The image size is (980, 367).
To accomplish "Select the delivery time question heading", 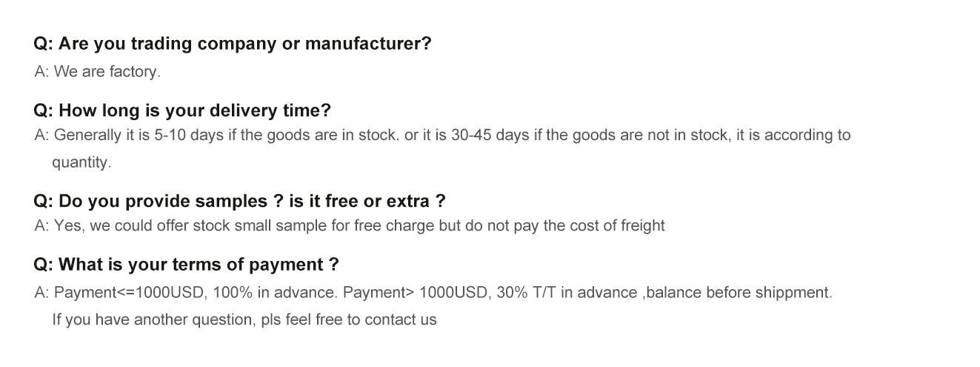I will [182, 110].
